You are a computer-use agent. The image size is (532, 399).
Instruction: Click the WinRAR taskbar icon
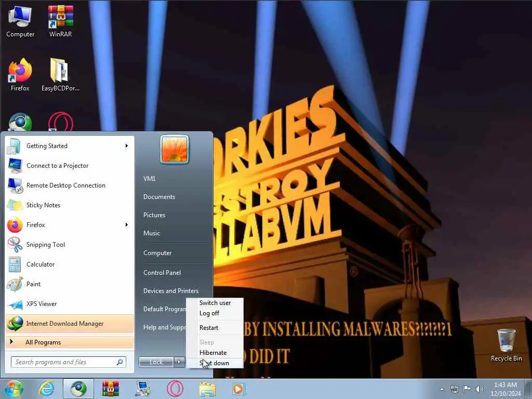click(x=111, y=389)
